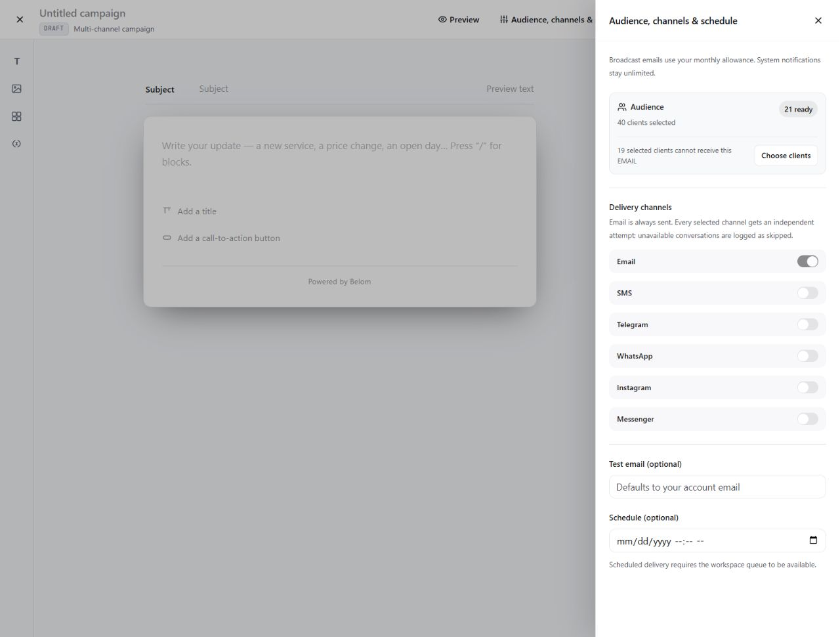Click the Delivery channels heading
Viewport: 840px width, 637px height.
coord(640,208)
